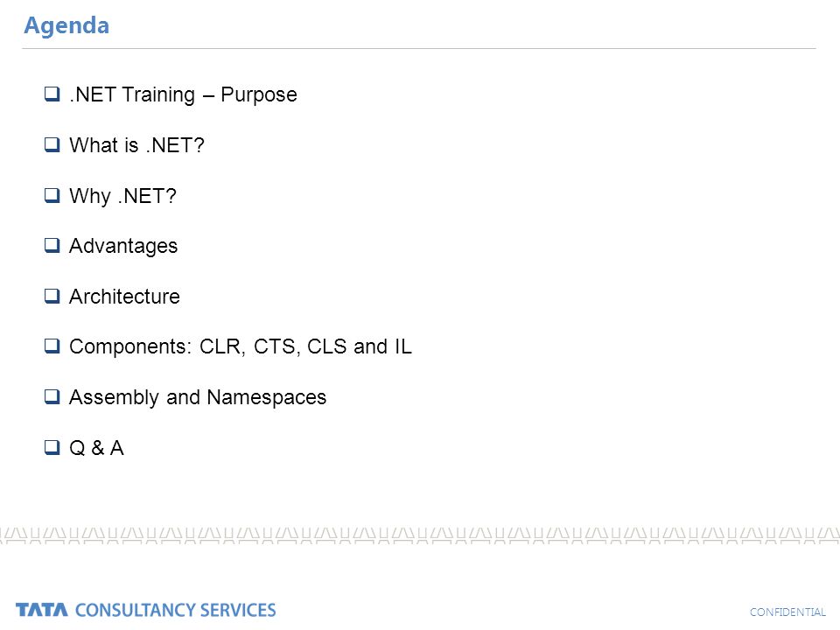
Task: Tick the checkbox next to What is .NET?
Action: pos(52,144)
